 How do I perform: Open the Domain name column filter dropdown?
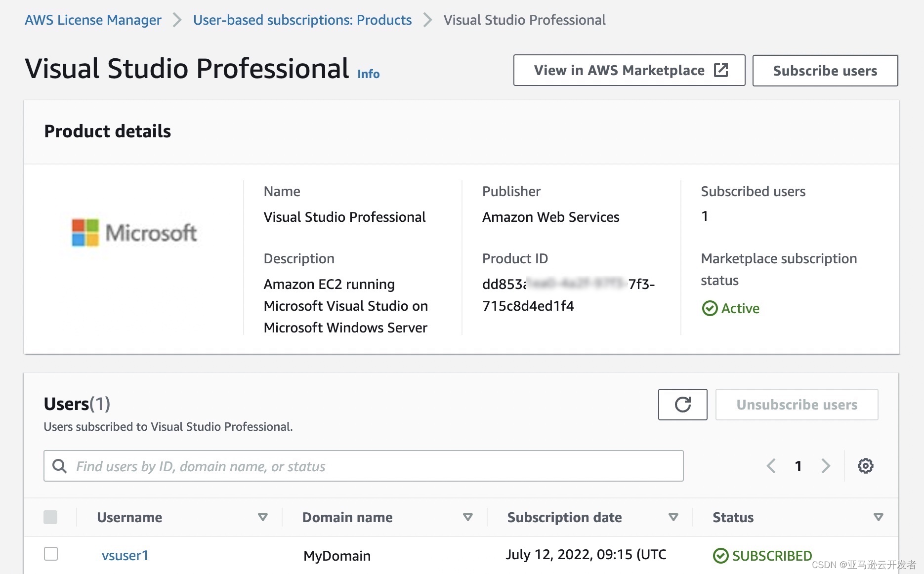click(x=467, y=517)
